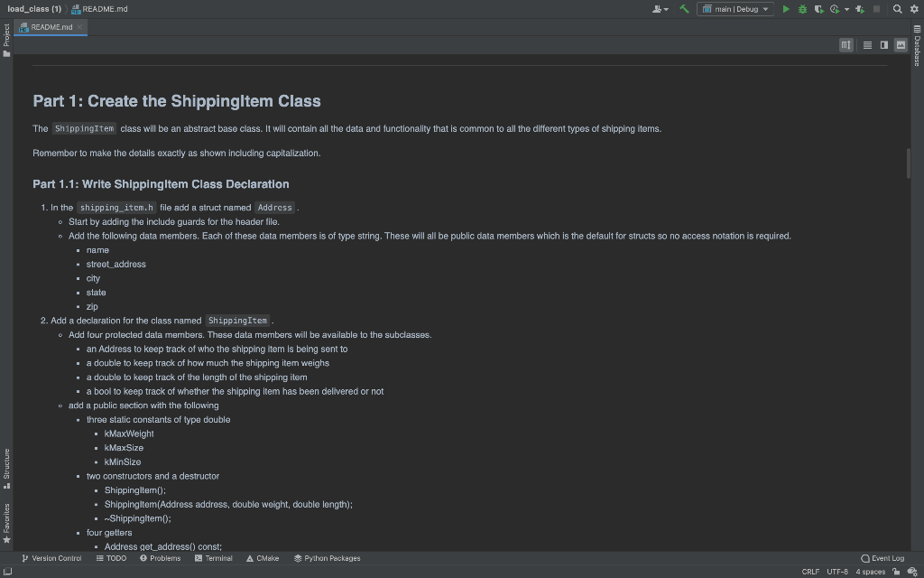Change line separator CRLF
Viewport: 924px width, 578px height.
coord(810,572)
